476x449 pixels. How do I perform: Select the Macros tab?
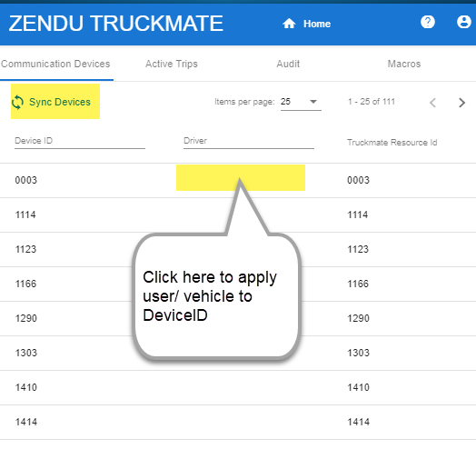point(404,64)
